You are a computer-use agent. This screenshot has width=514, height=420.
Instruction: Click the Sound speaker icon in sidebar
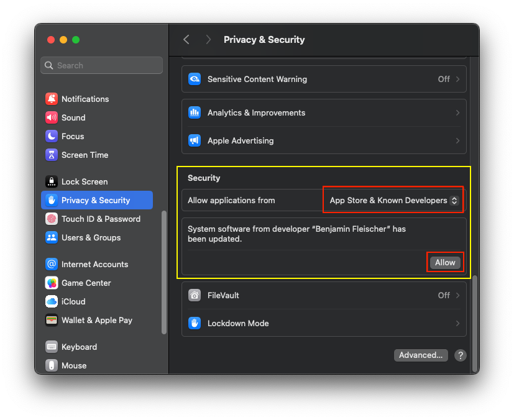52,117
